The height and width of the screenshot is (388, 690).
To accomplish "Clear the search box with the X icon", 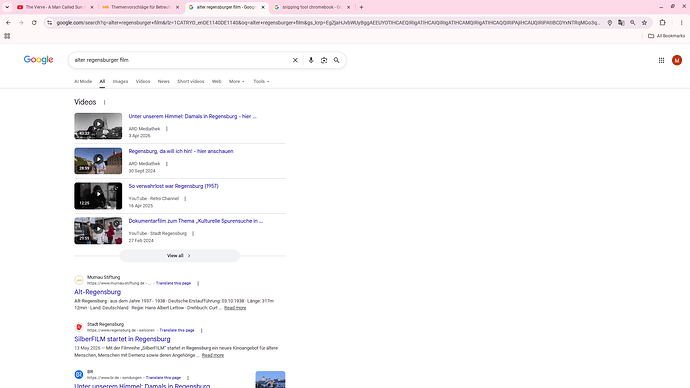I will tap(295, 60).
